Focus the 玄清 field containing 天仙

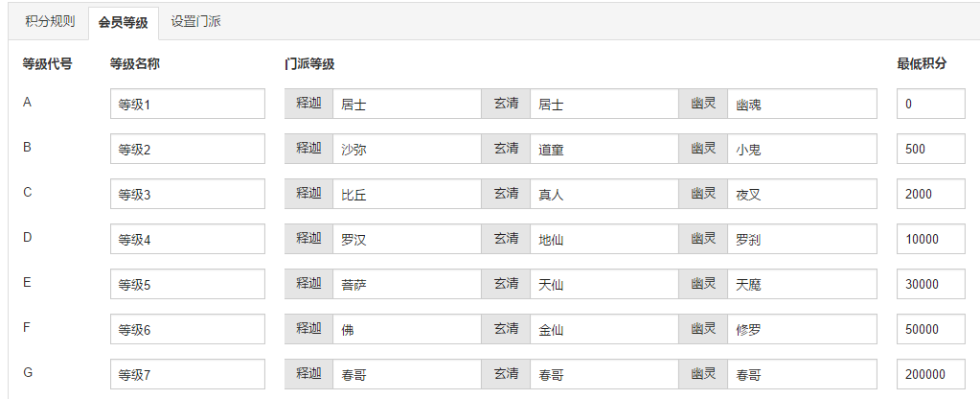pyautogui.click(x=604, y=284)
